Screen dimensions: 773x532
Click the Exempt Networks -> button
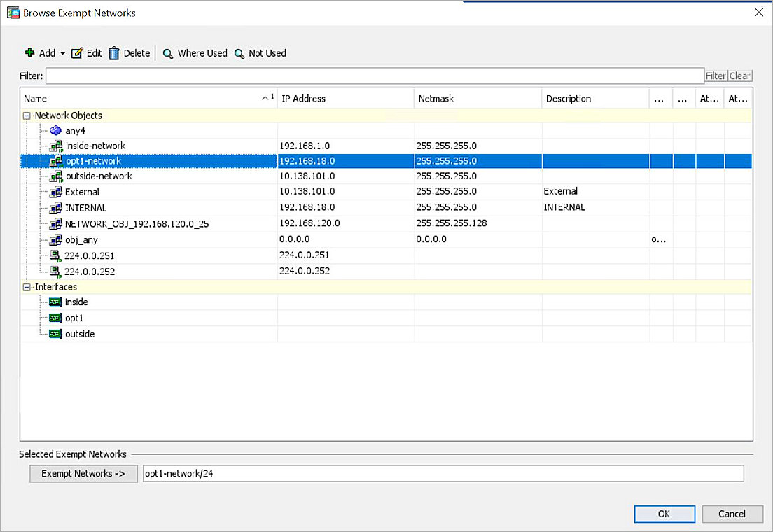point(83,473)
